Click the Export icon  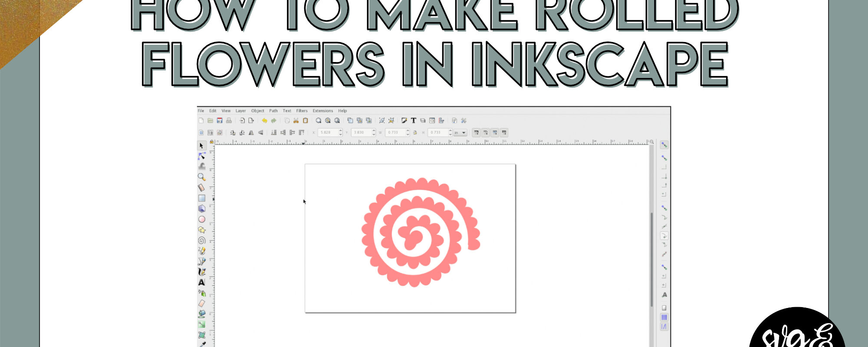click(x=251, y=121)
